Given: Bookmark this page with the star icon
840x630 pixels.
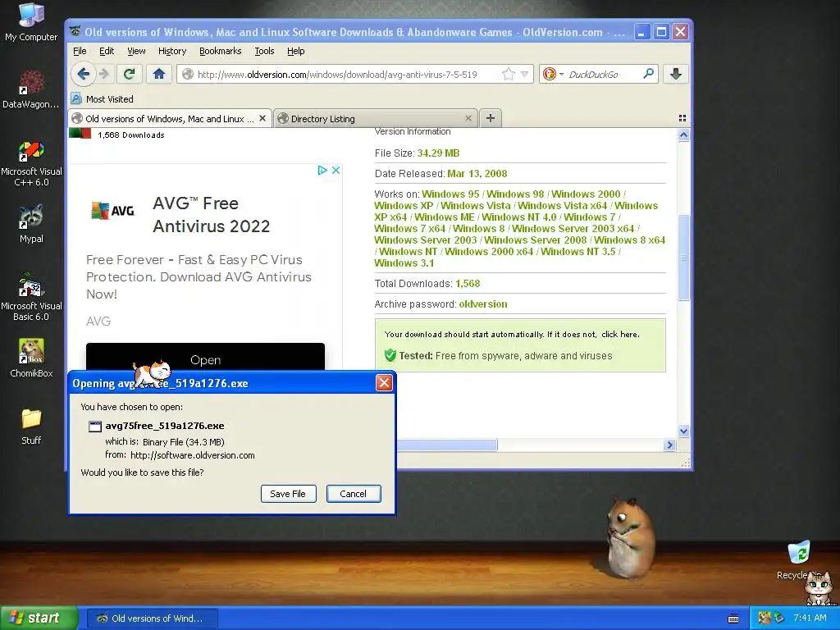Looking at the screenshot, I should 509,74.
